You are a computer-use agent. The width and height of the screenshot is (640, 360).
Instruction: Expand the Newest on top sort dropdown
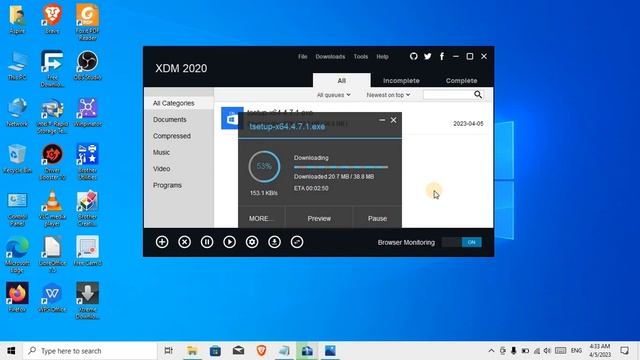click(388, 95)
